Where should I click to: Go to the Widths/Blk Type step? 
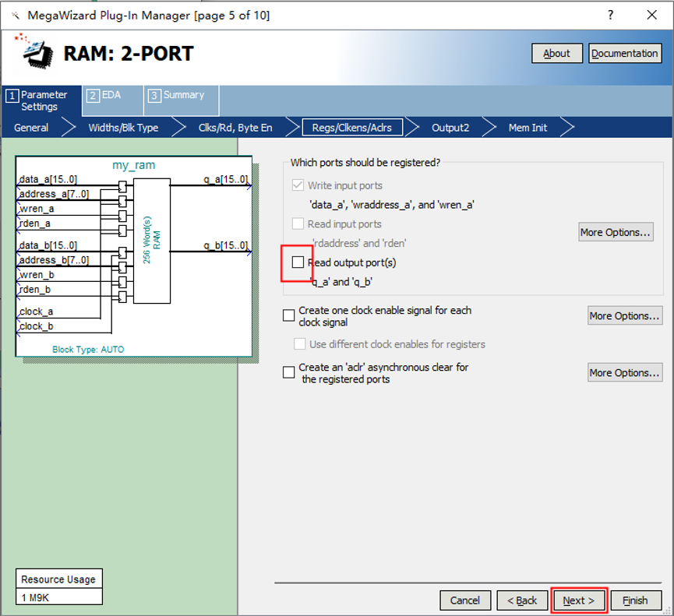(123, 128)
